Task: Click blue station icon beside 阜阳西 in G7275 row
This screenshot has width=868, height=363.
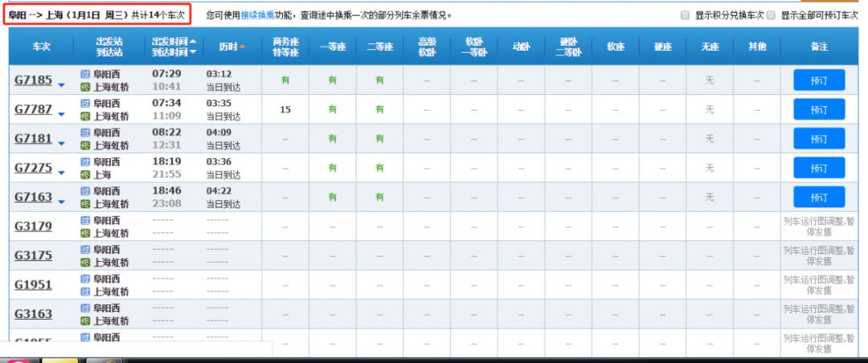Action: coord(84,161)
